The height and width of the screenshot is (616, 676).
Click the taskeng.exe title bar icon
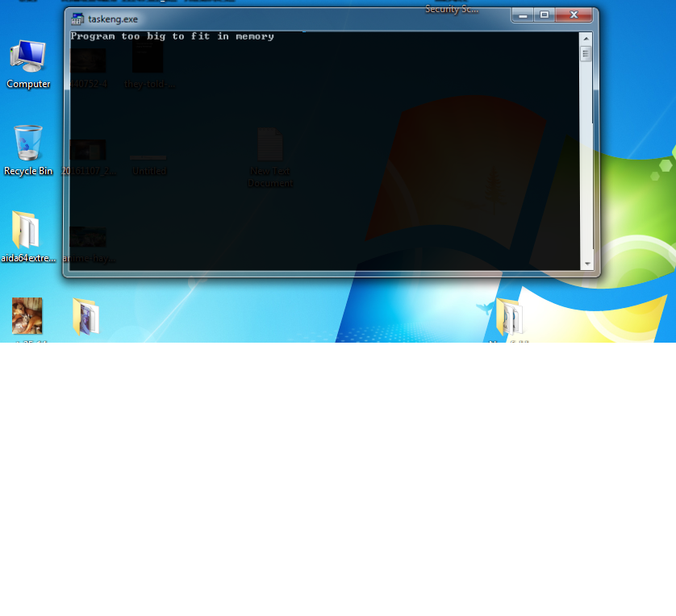point(77,19)
